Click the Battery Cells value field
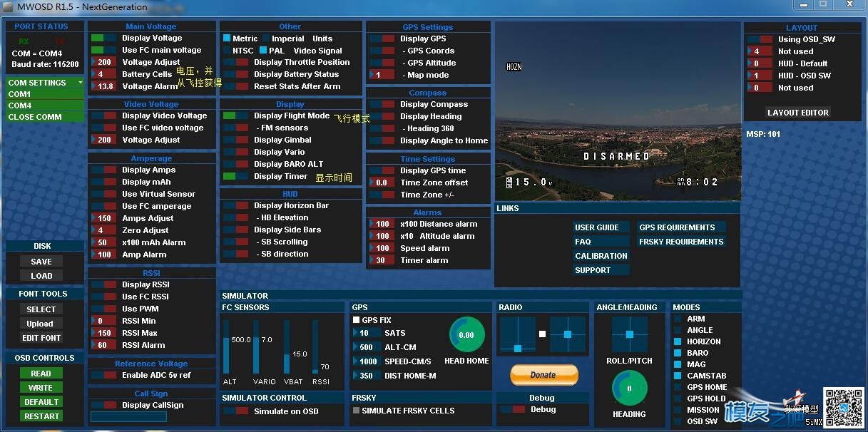 [x=103, y=74]
